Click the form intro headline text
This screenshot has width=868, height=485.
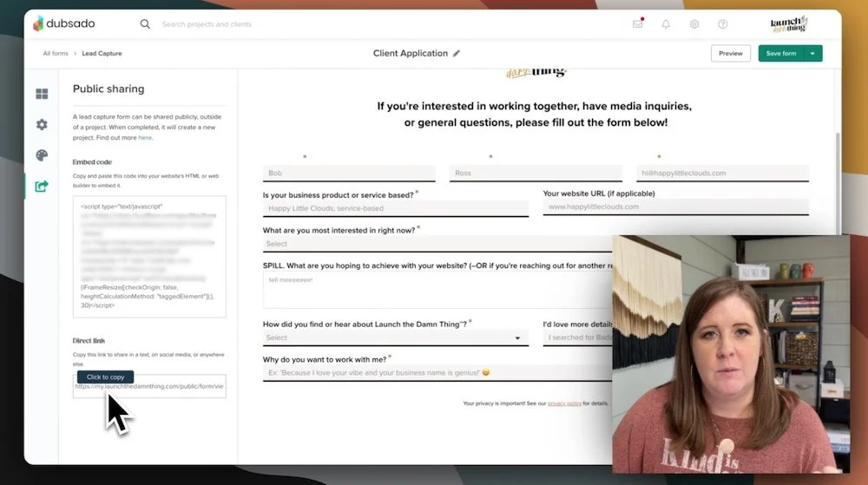[x=535, y=114]
